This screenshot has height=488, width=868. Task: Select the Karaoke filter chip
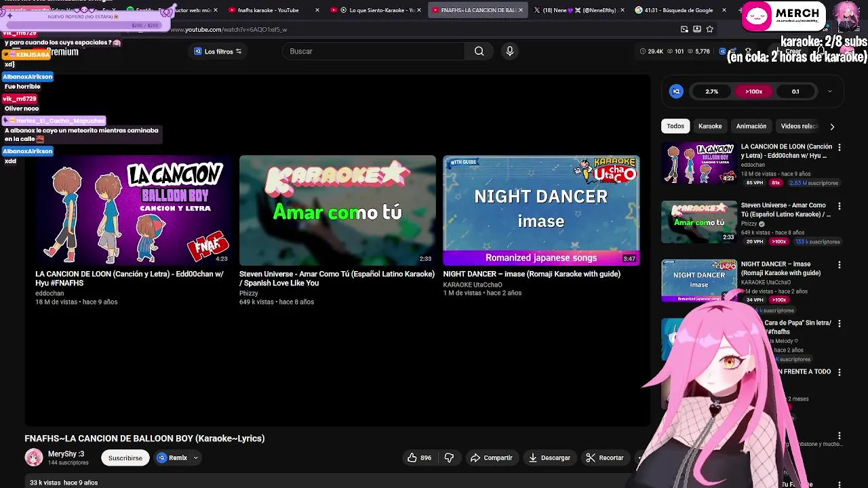point(710,126)
